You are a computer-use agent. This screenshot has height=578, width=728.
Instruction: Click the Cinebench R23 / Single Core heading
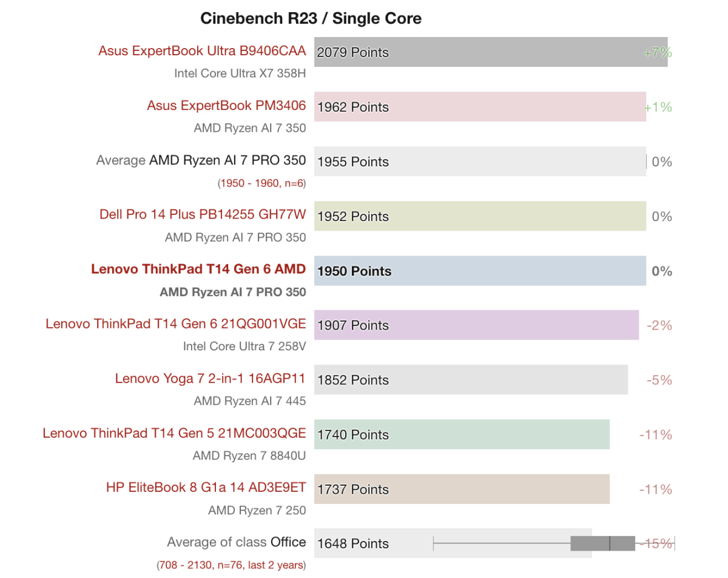(311, 19)
